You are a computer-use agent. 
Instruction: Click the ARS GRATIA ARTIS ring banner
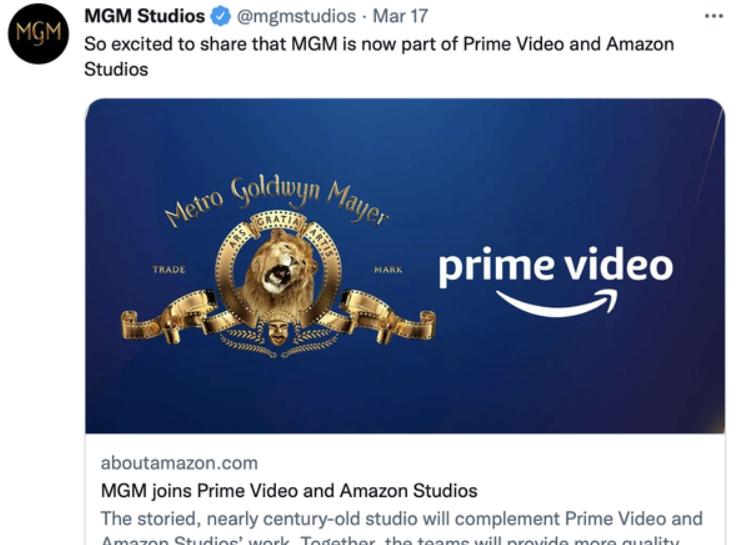pos(279,232)
